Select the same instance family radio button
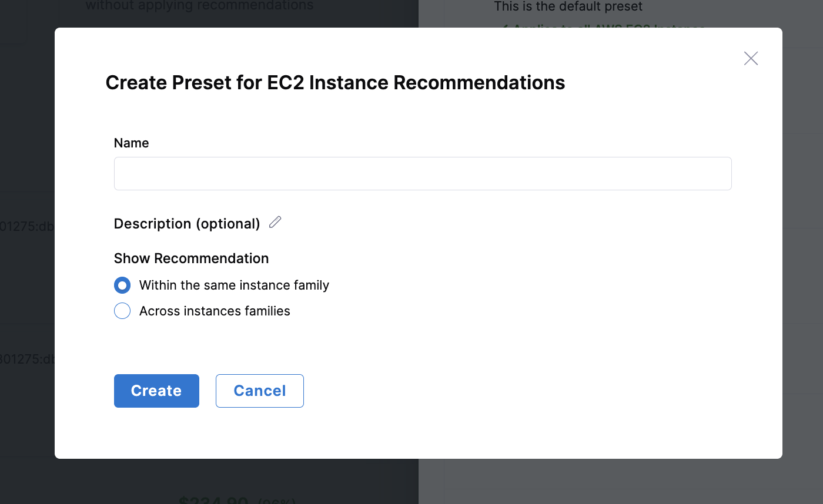Viewport: 823px width, 504px height. (122, 285)
